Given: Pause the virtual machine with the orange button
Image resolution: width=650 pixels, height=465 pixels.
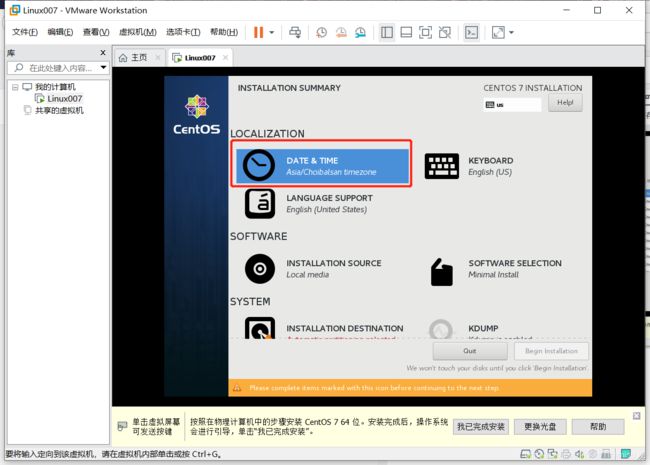Looking at the screenshot, I should [x=258, y=32].
